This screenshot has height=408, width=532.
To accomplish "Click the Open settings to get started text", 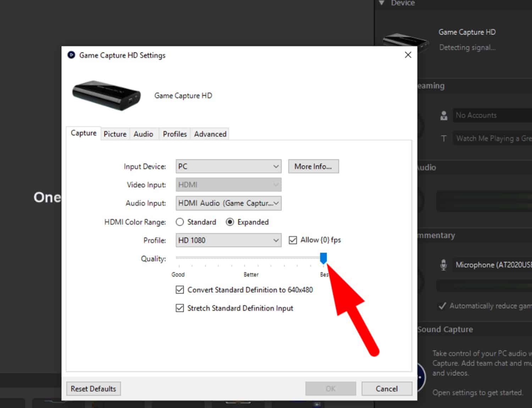I will pyautogui.click(x=478, y=393).
